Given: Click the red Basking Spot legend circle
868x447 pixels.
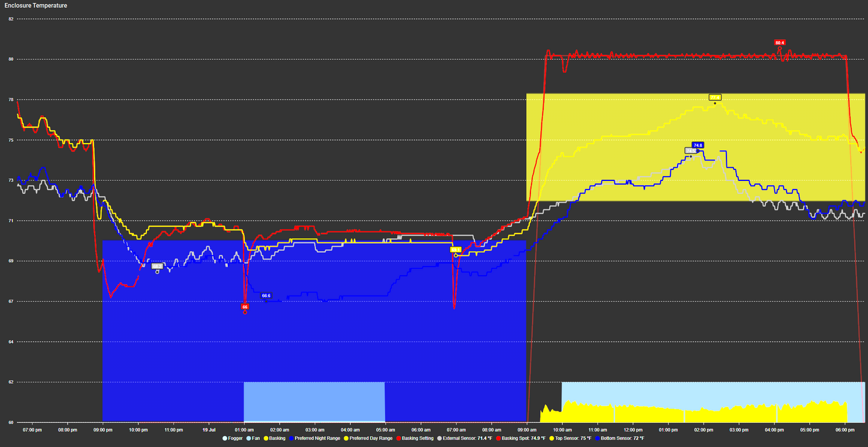Looking at the screenshot, I should 498,438.
